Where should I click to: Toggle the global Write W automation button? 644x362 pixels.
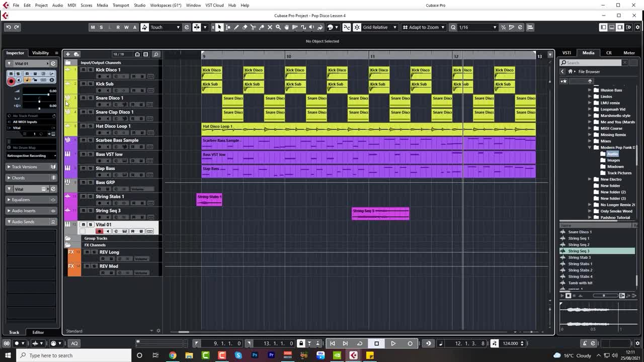tap(126, 27)
